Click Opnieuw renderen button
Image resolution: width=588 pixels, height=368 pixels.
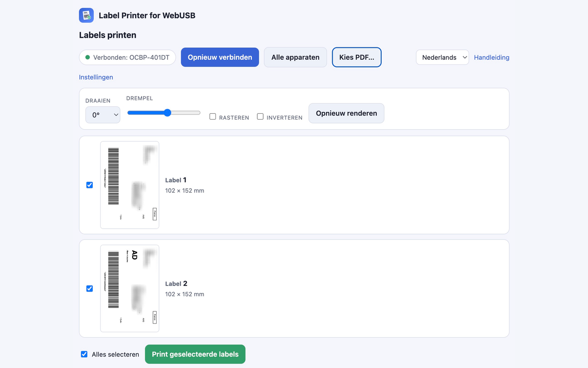346,113
